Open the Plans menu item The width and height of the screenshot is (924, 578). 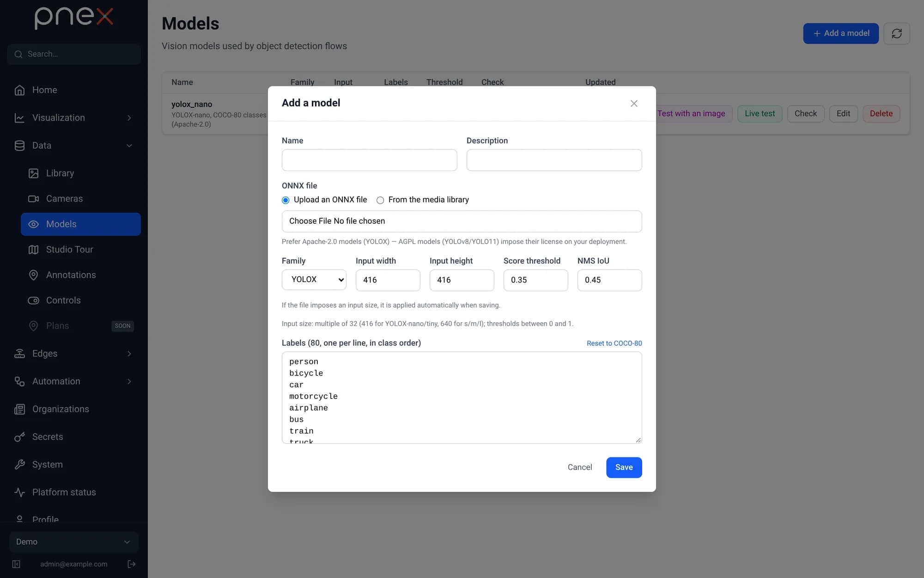click(81, 326)
